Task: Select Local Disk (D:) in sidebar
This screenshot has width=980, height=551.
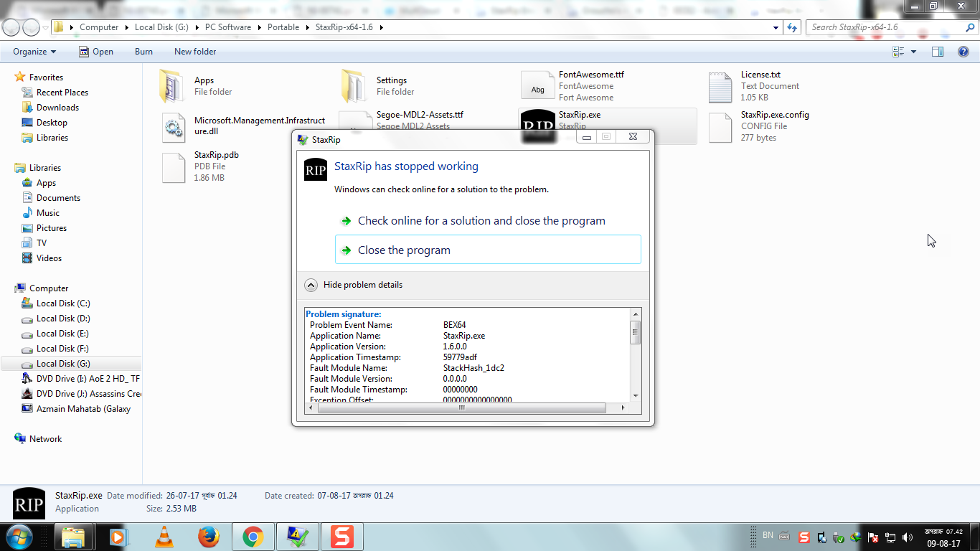Action: (63, 319)
